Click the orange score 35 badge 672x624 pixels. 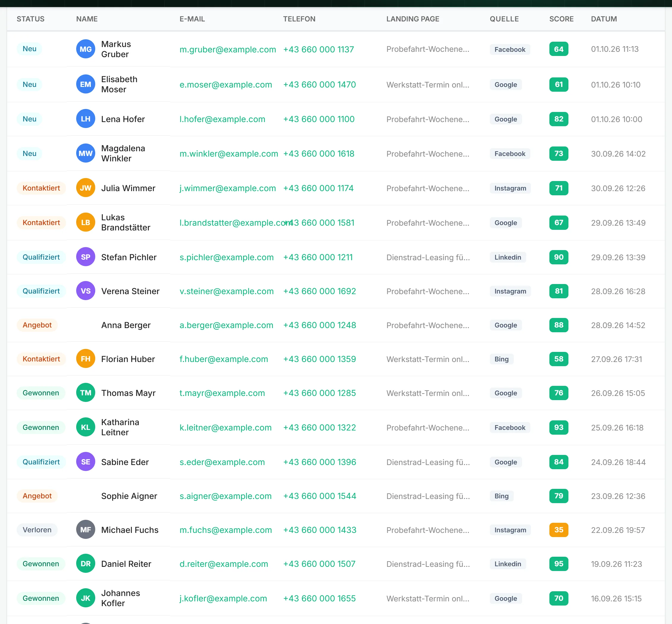[559, 529]
